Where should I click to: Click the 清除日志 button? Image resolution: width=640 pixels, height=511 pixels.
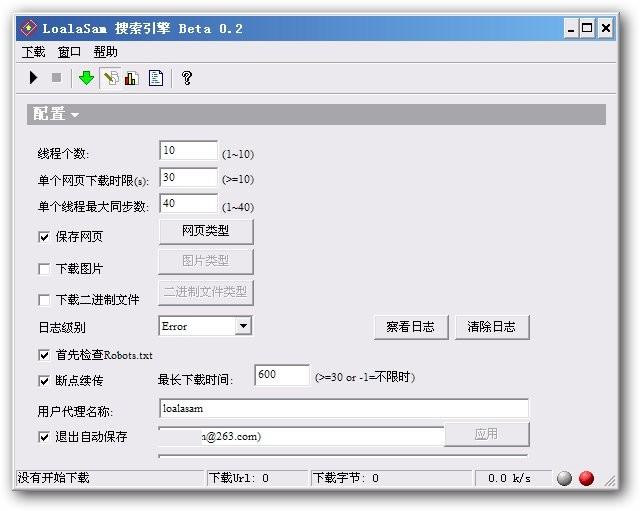tap(492, 327)
